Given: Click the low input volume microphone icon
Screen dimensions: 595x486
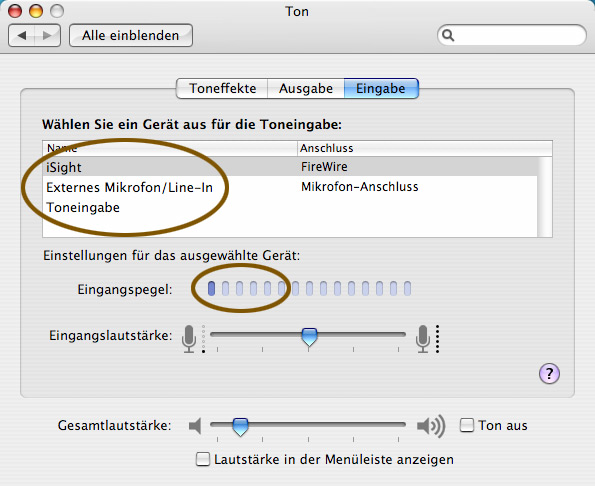Looking at the screenshot, I should pos(189,339).
